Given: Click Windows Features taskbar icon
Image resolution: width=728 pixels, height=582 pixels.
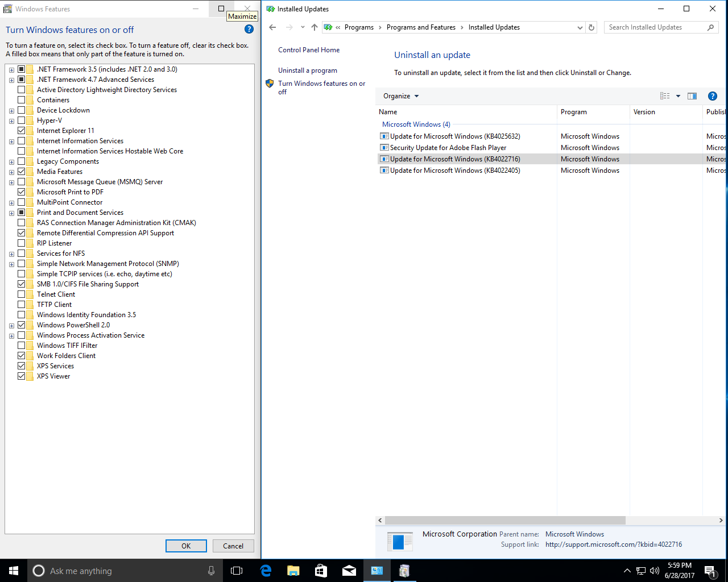Looking at the screenshot, I should coord(404,571).
